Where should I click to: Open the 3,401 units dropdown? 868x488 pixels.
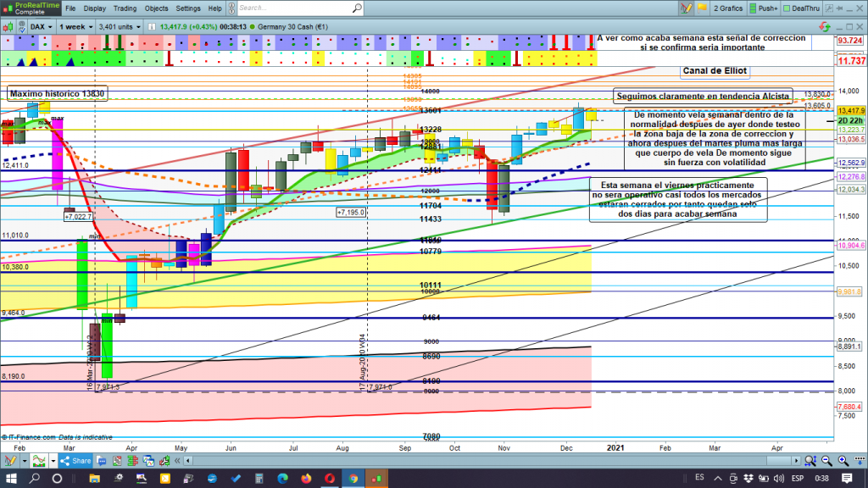coord(116,26)
